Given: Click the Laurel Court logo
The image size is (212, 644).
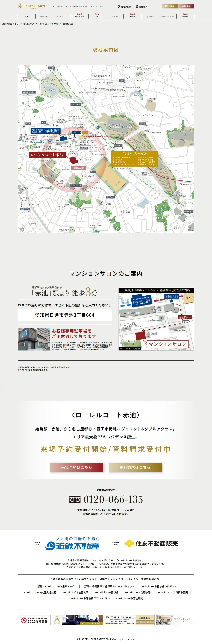Looking at the screenshot, I should (x=32, y=6).
